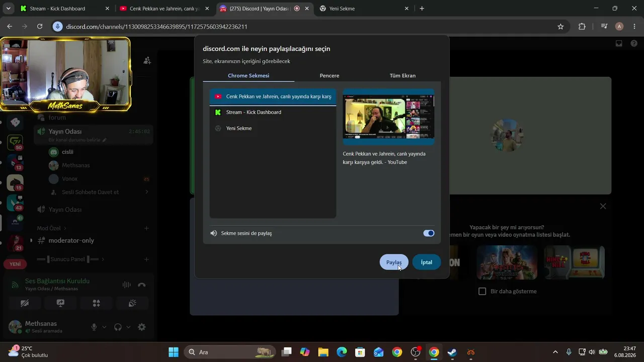The height and width of the screenshot is (362, 644).
Task: Open the Yeni Sekme browser tab
Action: click(x=364, y=9)
